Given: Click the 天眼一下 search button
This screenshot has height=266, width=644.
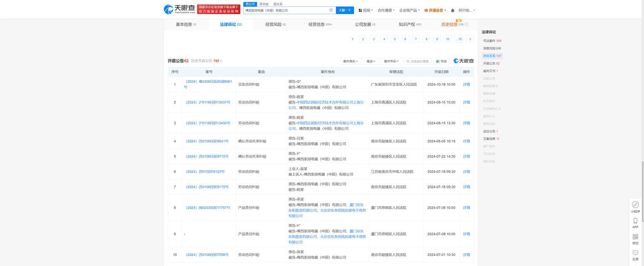Looking at the screenshot, I should point(345,10).
